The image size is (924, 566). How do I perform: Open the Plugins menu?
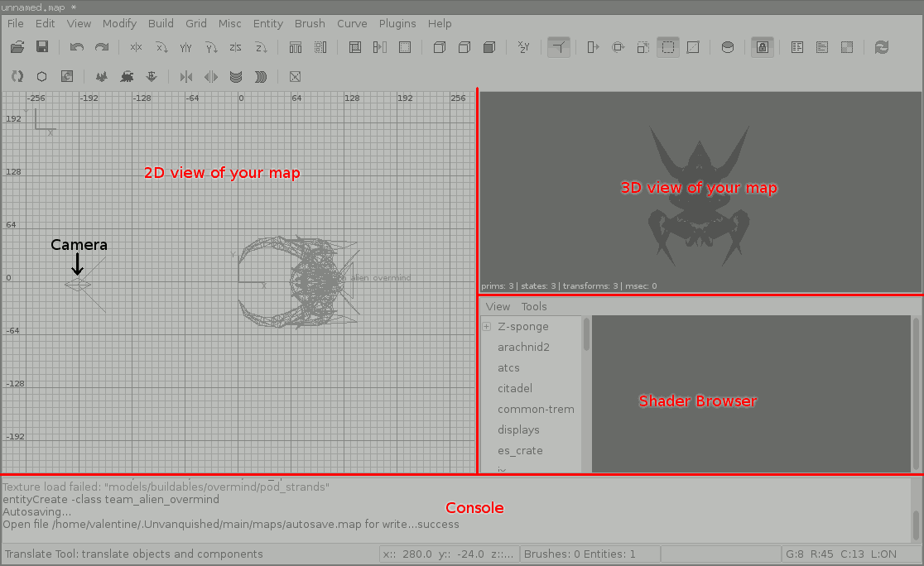click(397, 24)
